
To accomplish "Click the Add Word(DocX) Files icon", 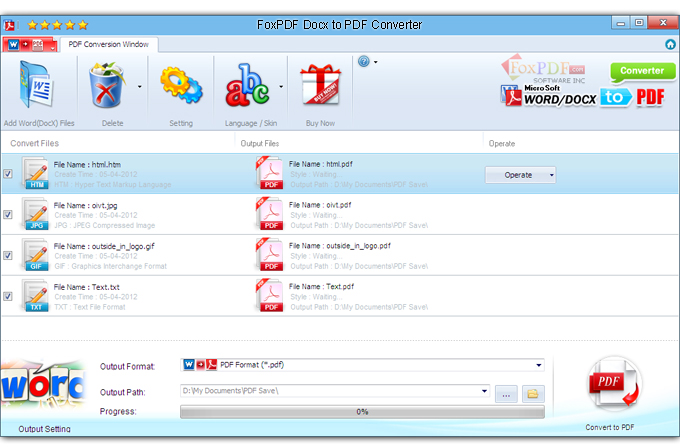I will tap(36, 85).
